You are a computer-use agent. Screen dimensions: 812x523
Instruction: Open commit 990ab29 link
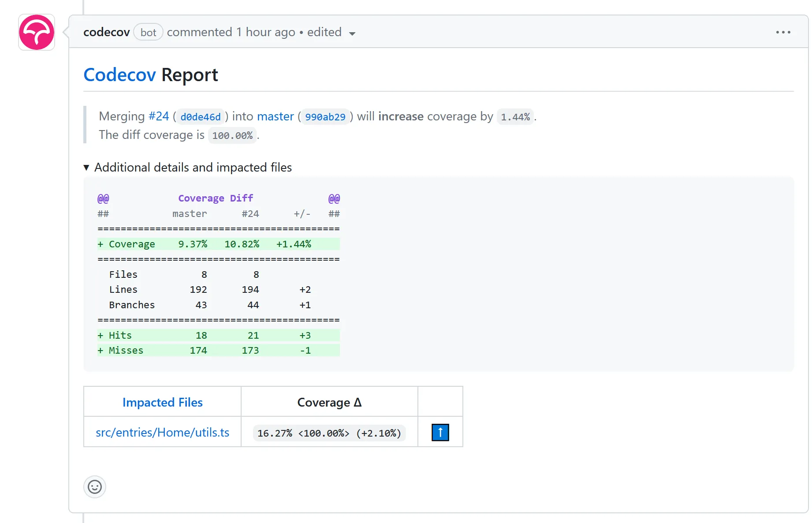click(x=325, y=117)
